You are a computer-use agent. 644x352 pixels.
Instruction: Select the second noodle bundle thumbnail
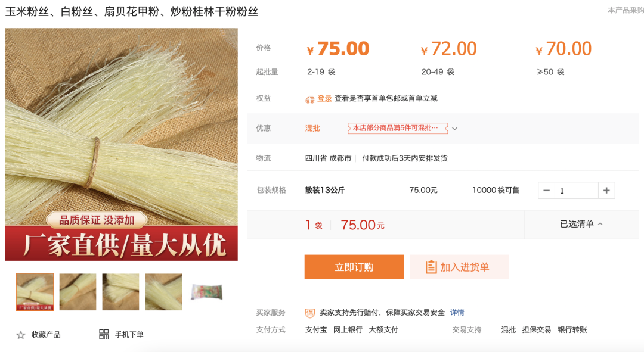(x=78, y=292)
